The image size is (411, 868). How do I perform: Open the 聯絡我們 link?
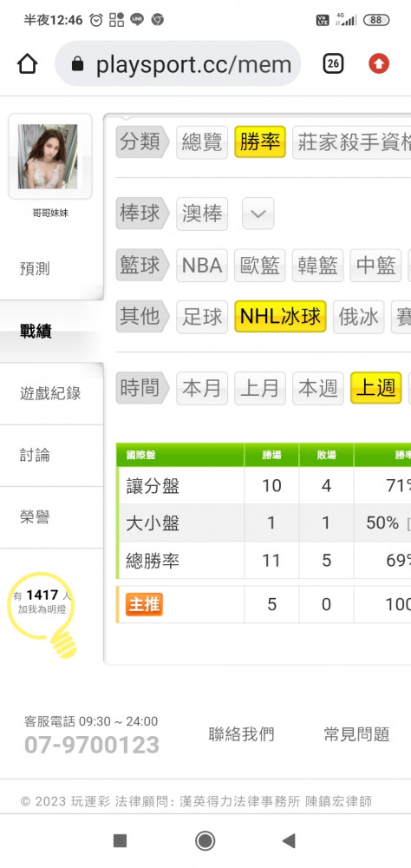(x=242, y=734)
